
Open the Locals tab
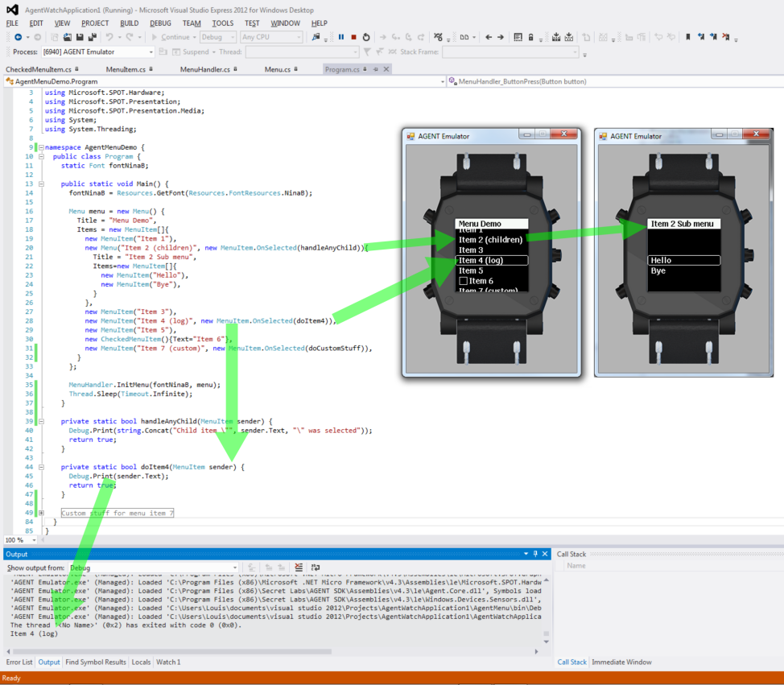(x=141, y=662)
